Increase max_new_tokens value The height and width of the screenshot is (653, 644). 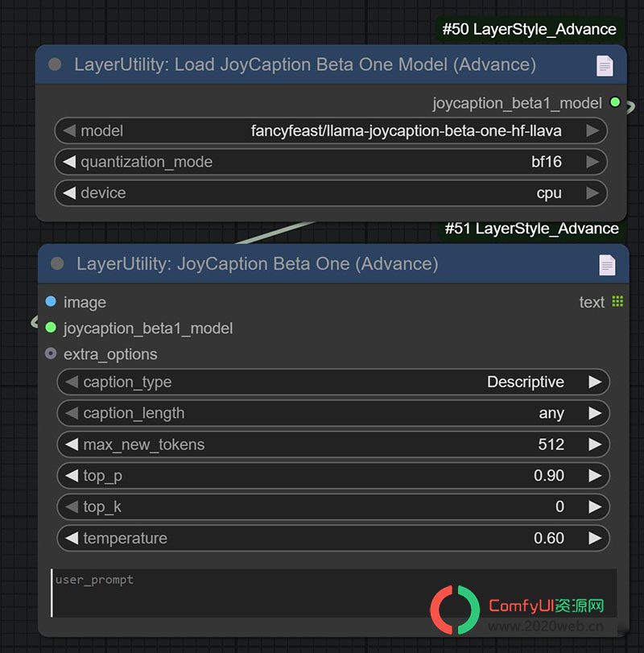[x=595, y=444]
